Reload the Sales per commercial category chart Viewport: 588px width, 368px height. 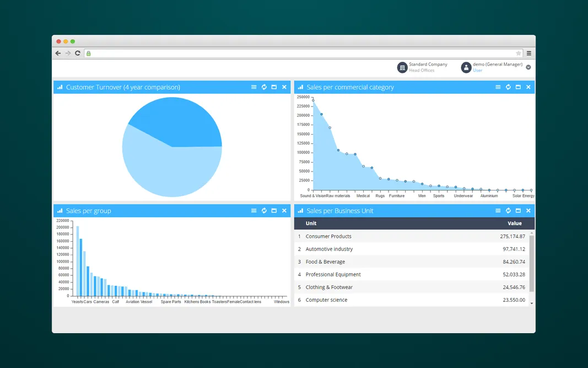coord(508,87)
